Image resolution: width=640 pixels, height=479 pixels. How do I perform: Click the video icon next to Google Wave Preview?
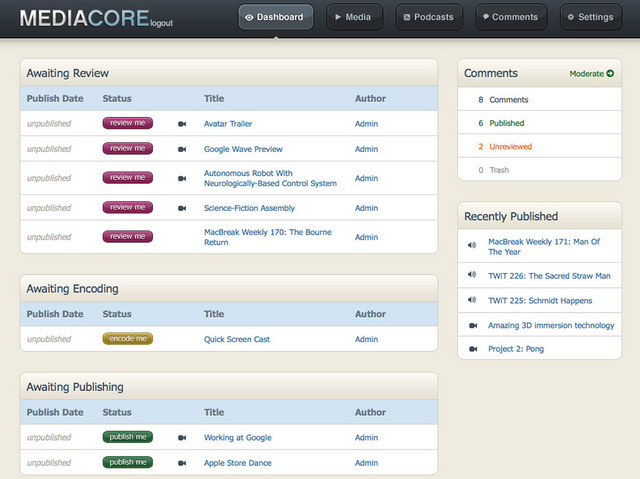(182, 149)
